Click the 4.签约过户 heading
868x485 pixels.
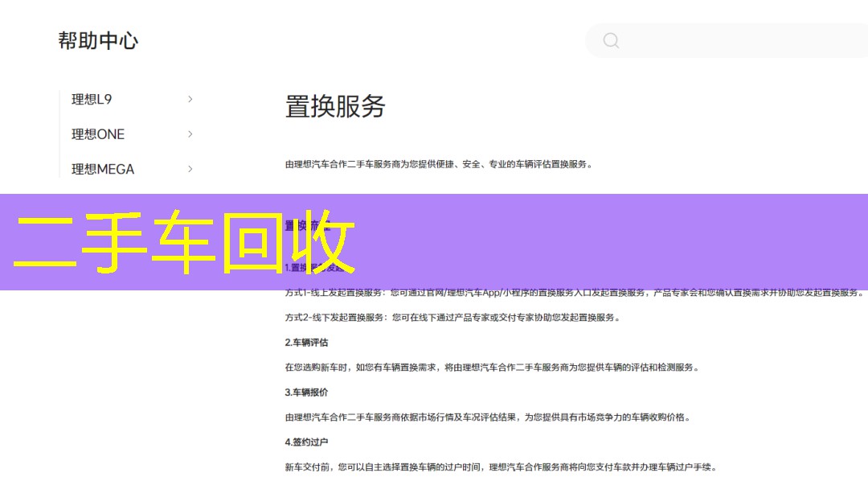[x=306, y=442]
